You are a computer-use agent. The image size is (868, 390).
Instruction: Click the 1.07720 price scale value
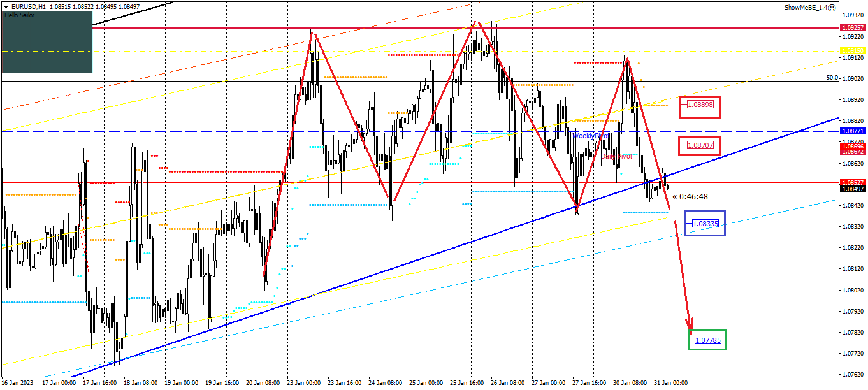click(x=853, y=353)
